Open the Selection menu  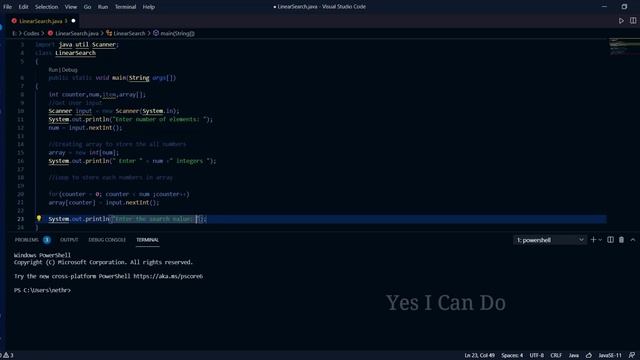[46, 7]
